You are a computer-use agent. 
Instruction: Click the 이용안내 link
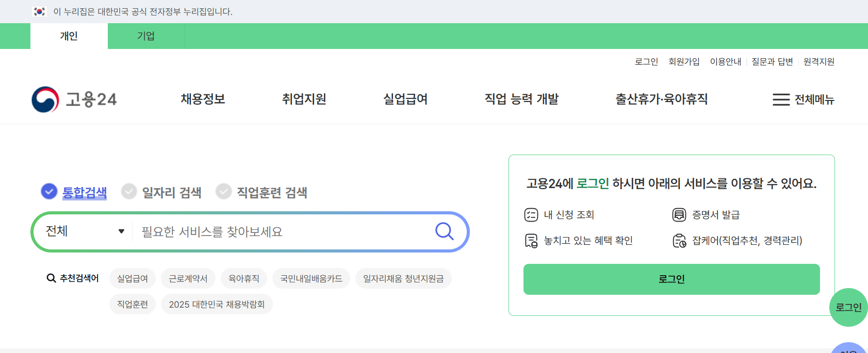tap(726, 62)
